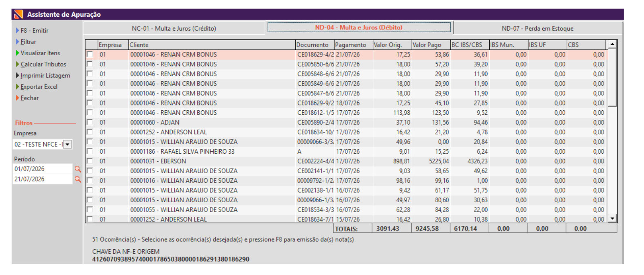
Task: Switch to NC-01 - Multa e Juros (Crédito) tab
Action: pyautogui.click(x=174, y=28)
